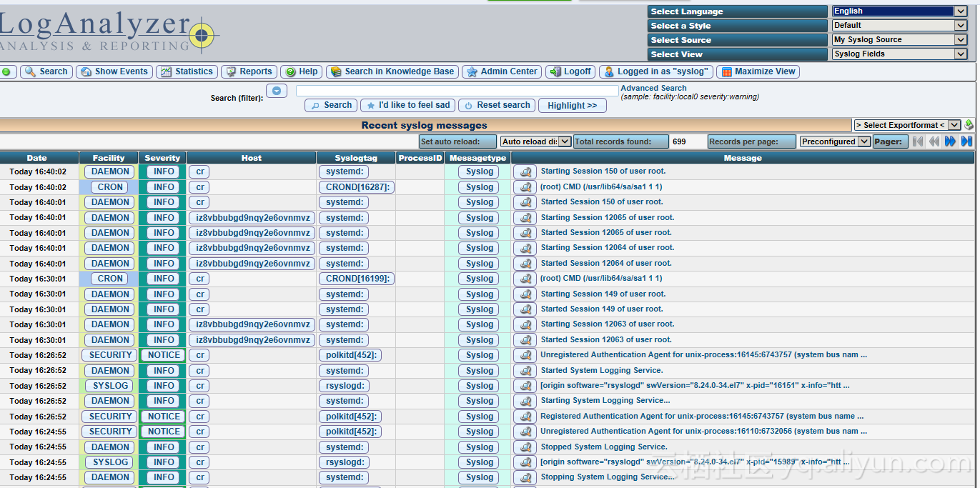The image size is (980, 488).
Task: Go to the previous page pager icon
Action: point(934,141)
